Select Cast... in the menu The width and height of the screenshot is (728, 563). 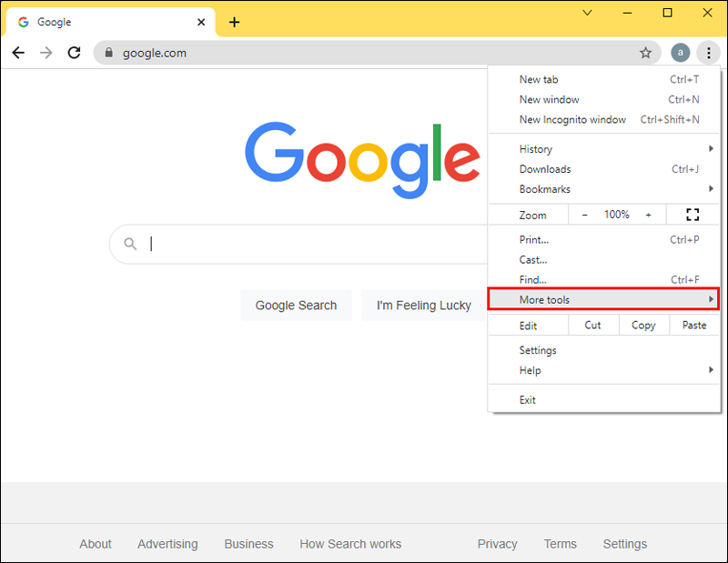tap(603, 259)
